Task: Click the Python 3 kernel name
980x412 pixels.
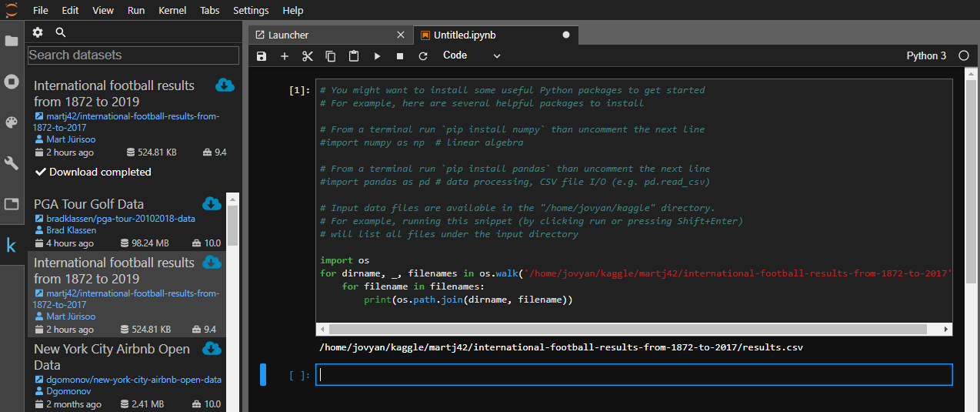Action: 926,56
